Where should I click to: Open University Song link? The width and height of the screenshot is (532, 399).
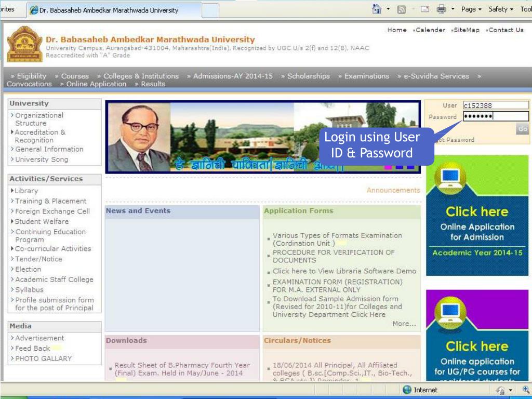42,159
